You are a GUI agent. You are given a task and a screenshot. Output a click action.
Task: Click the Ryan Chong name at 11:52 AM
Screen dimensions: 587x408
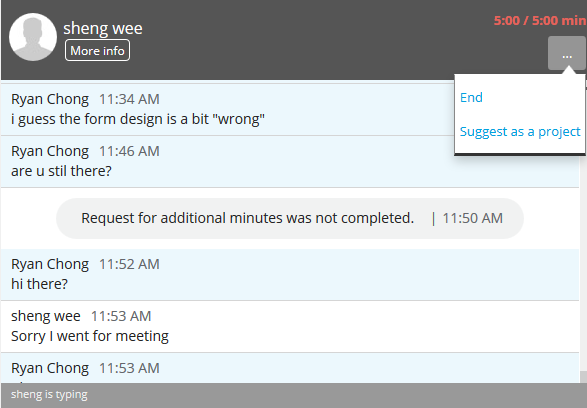pyautogui.click(x=50, y=264)
